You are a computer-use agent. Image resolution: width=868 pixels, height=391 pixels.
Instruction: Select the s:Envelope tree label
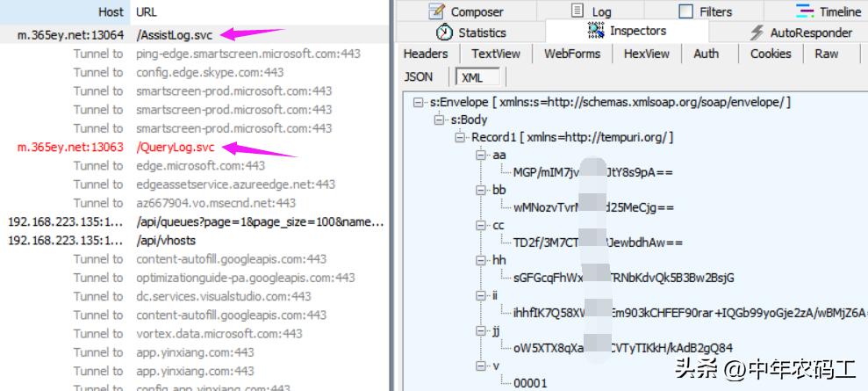click(610, 103)
